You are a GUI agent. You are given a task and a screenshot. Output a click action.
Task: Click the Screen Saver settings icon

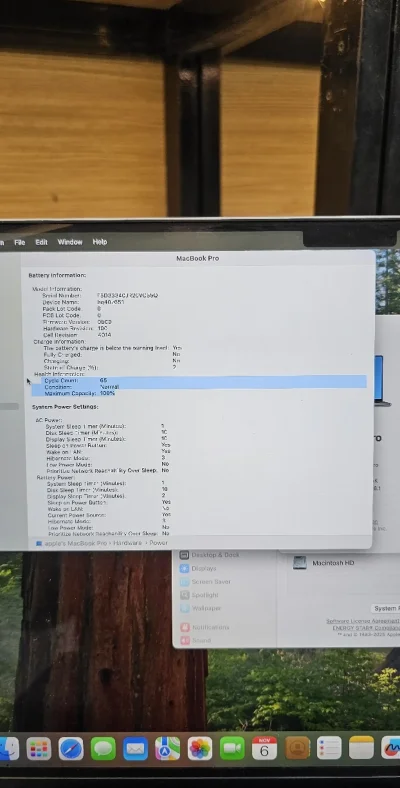184,582
